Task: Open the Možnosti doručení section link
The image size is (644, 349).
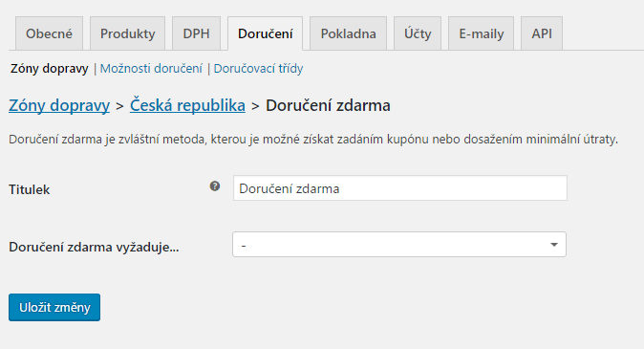Action: click(151, 68)
